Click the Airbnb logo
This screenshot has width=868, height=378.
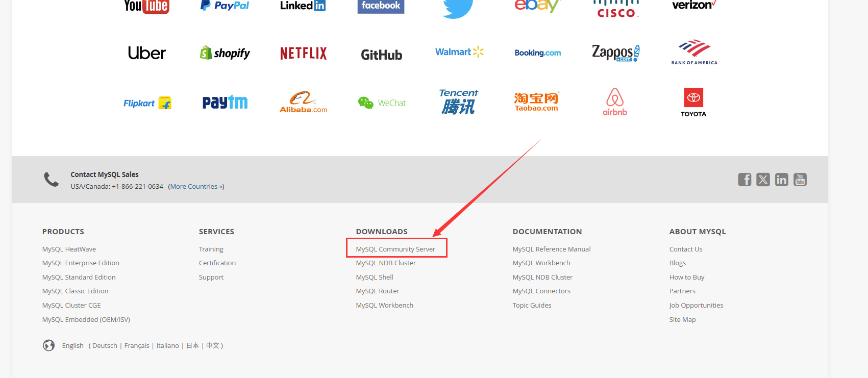tap(615, 102)
